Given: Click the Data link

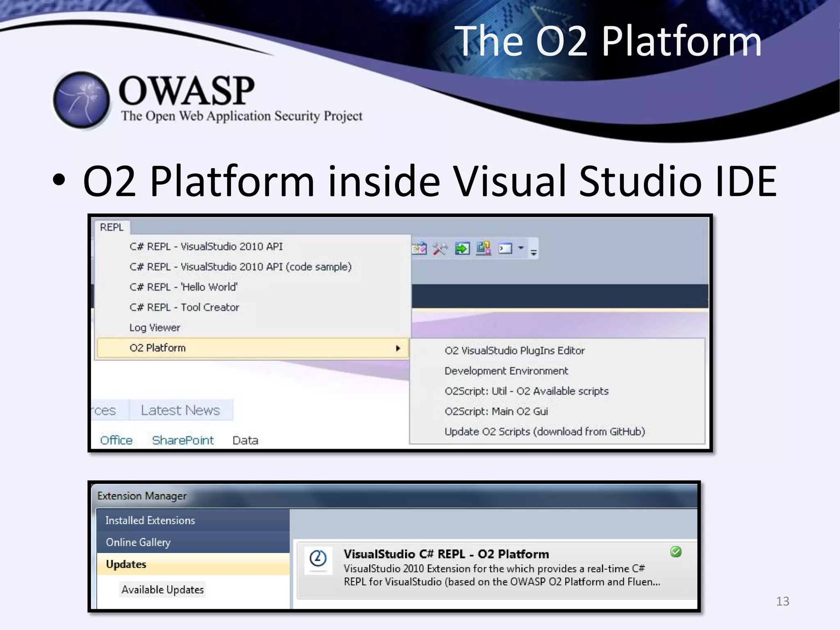Looking at the screenshot, I should pyautogui.click(x=245, y=441).
